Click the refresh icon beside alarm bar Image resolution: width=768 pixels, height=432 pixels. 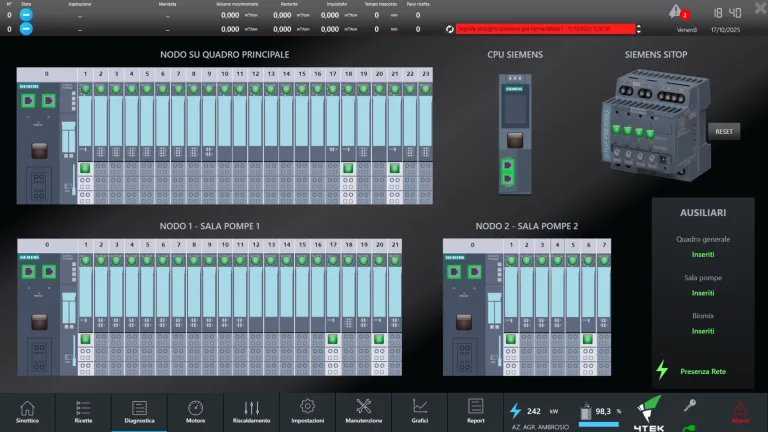[450, 29]
